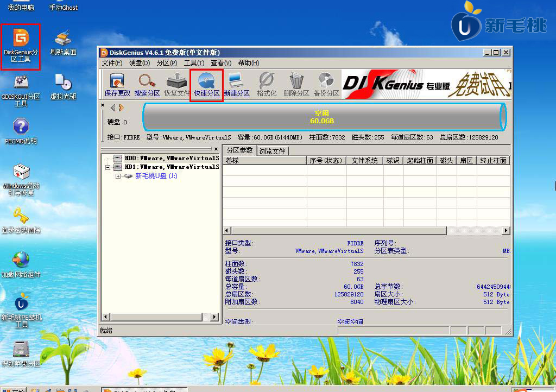Image resolution: width=556 pixels, height=392 pixels.
Task: Select 新毛桃U盘 (J:) tree item
Action: [156, 176]
